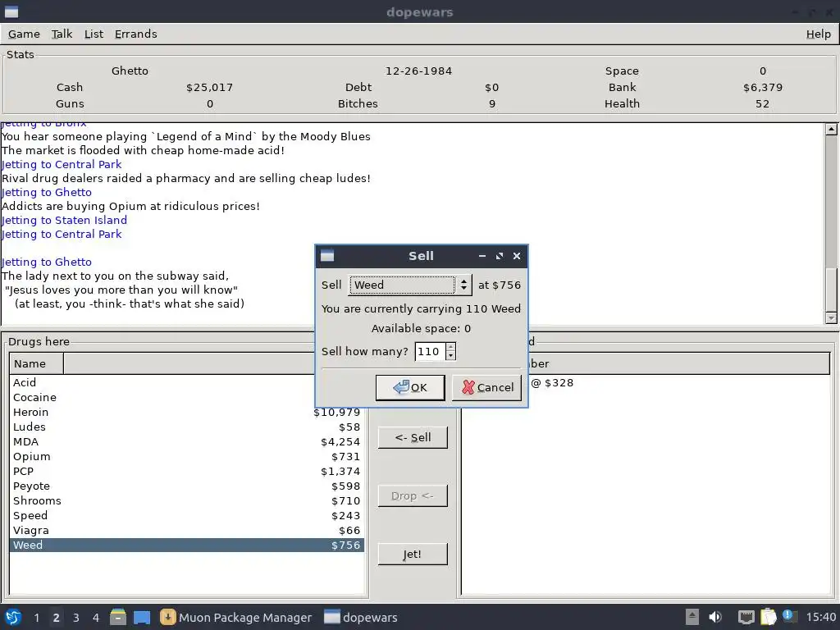Open the List menu

pyautogui.click(x=94, y=34)
